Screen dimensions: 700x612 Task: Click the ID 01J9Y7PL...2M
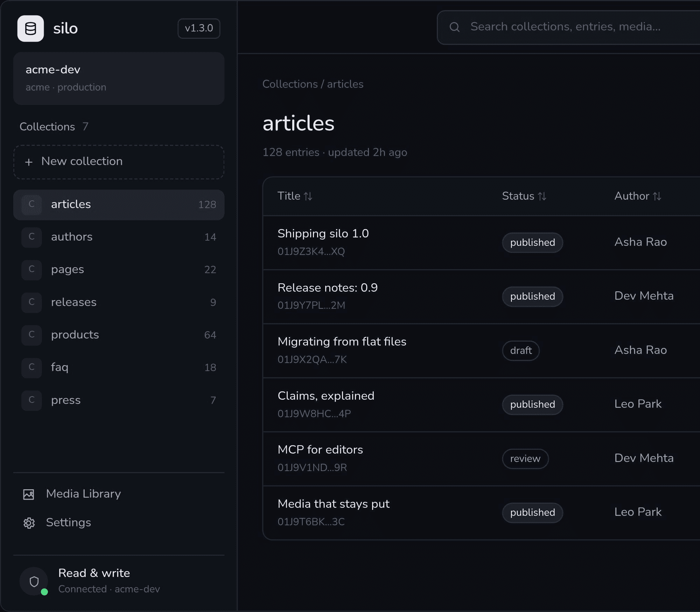pyautogui.click(x=311, y=305)
